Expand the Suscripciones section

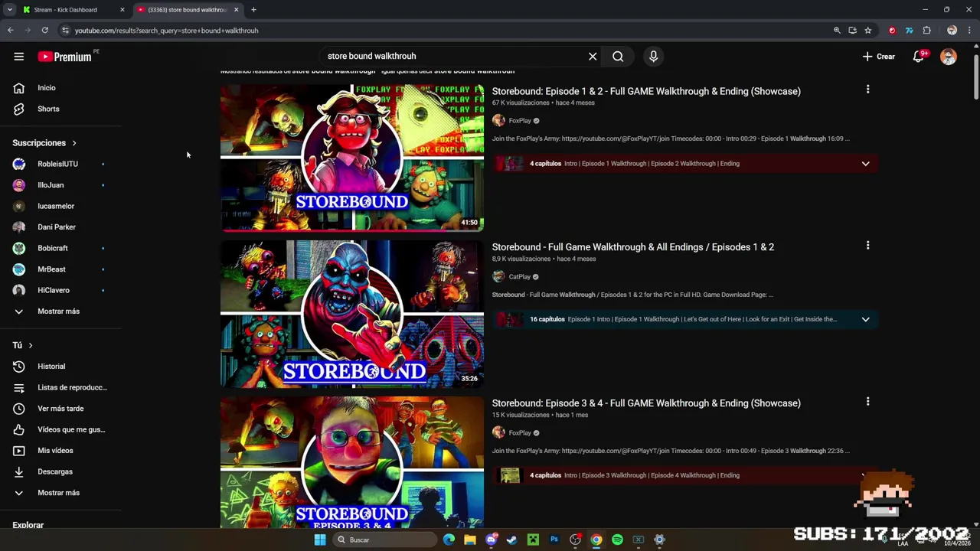click(x=45, y=143)
